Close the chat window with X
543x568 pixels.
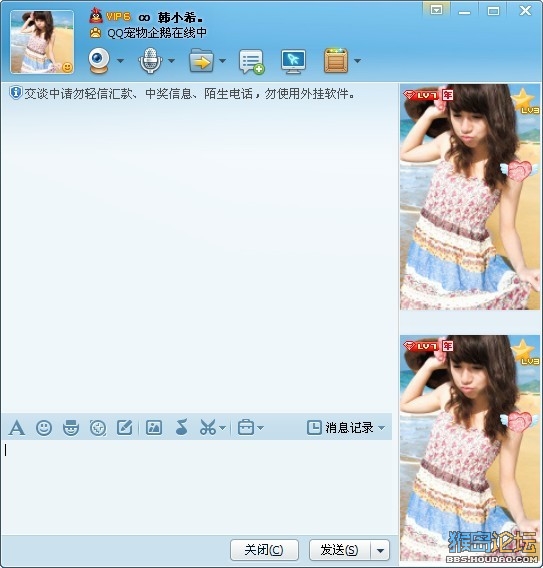click(525, 11)
